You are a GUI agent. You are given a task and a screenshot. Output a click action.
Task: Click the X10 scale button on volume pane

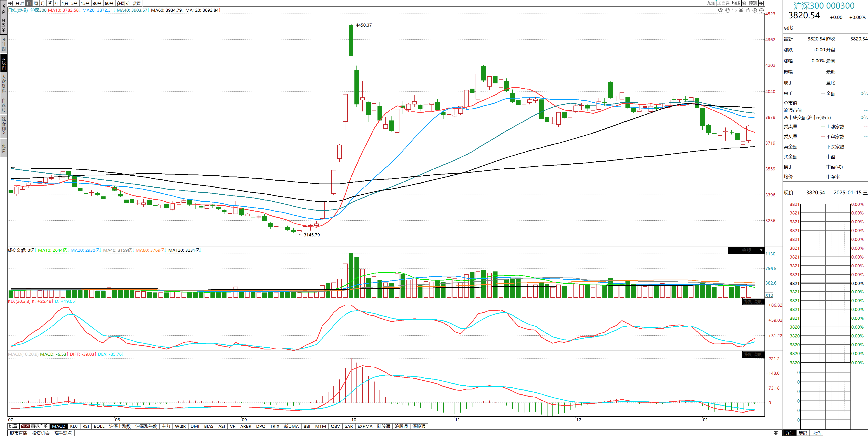click(x=769, y=295)
